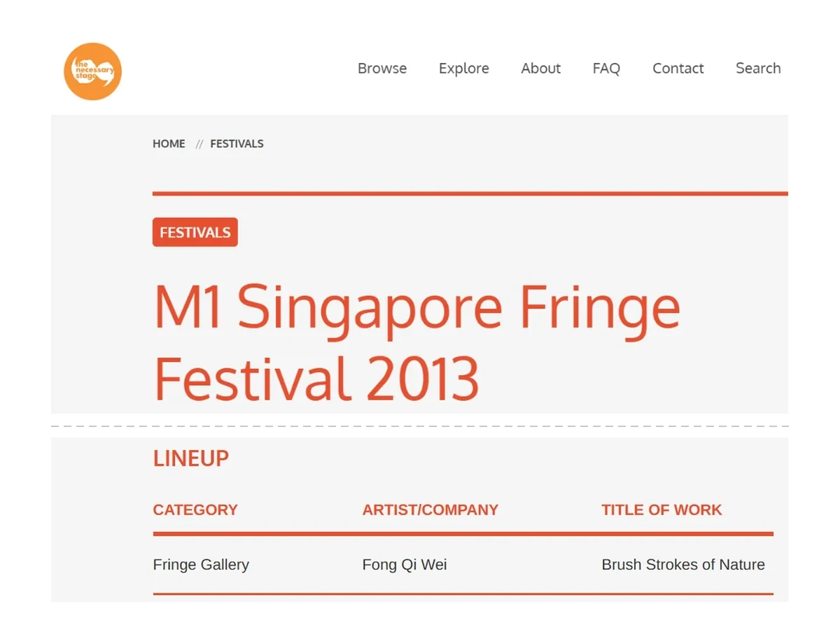Click the LINEUP section heading
This screenshot has width=840, height=630.
coord(191,458)
